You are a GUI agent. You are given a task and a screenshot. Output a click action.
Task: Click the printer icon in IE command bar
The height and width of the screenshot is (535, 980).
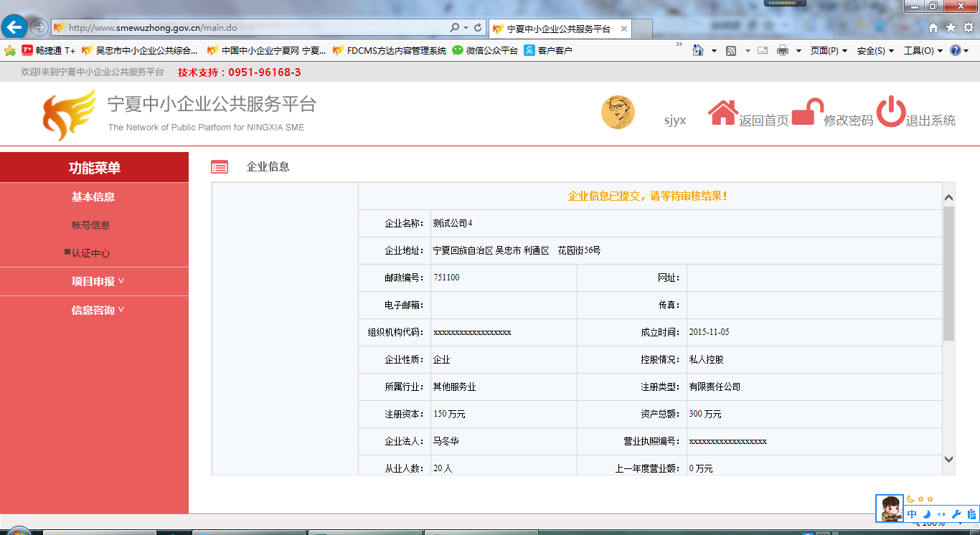pos(783,51)
